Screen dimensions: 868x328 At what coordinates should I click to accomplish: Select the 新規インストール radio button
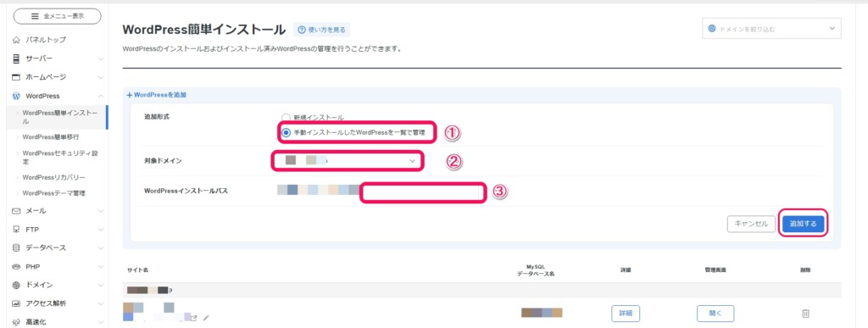click(x=286, y=118)
